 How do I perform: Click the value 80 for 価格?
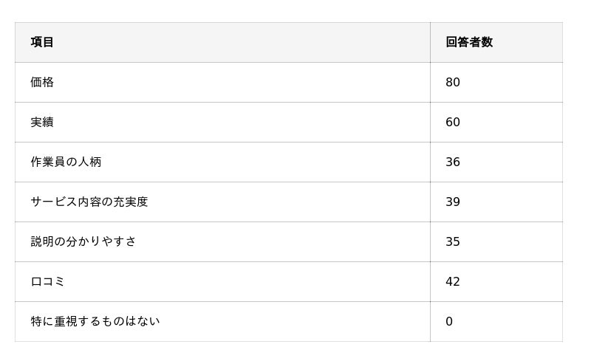click(453, 82)
